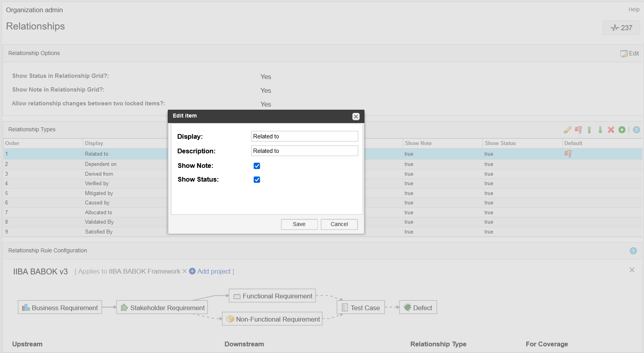Close the IIBA BABOK v3 rule set
The width and height of the screenshot is (644, 353).
coord(632,270)
